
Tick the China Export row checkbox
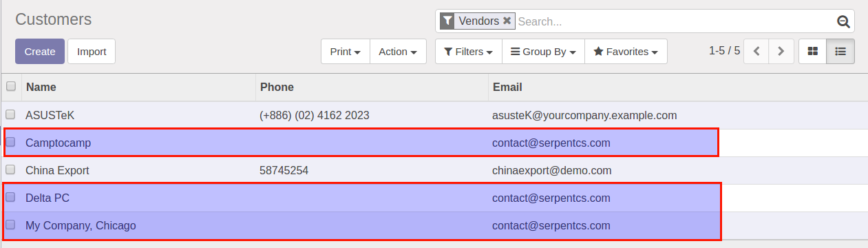[x=11, y=169]
